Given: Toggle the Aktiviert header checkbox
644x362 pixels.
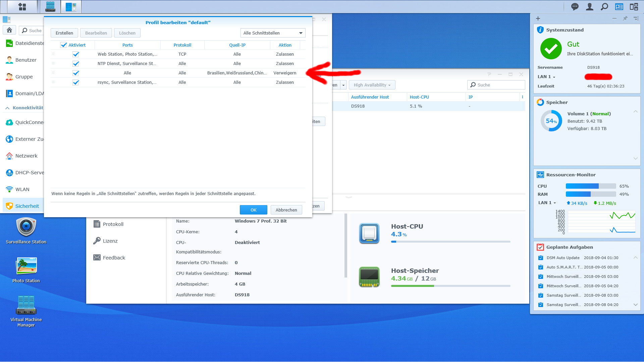Looking at the screenshot, I should [64, 45].
